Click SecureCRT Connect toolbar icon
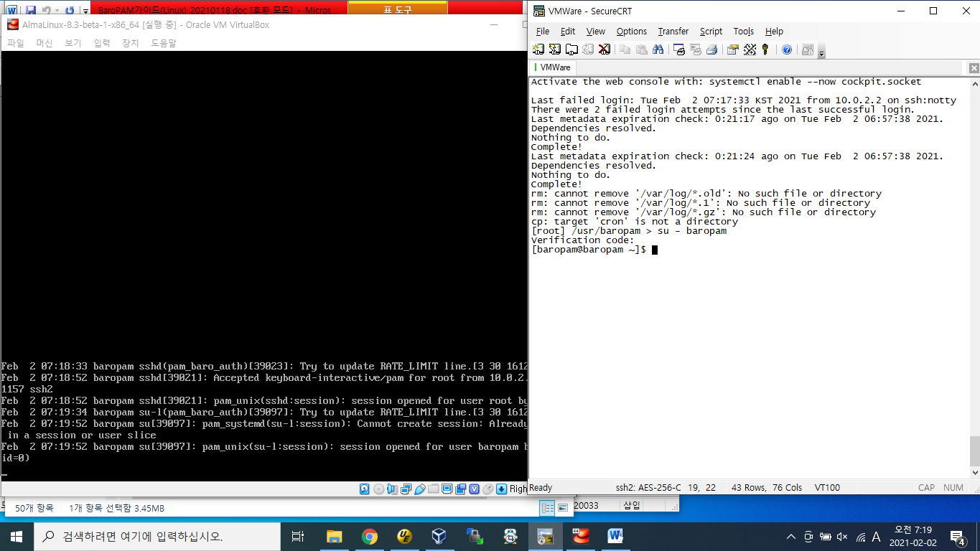The height and width of the screenshot is (551, 980). click(538, 50)
